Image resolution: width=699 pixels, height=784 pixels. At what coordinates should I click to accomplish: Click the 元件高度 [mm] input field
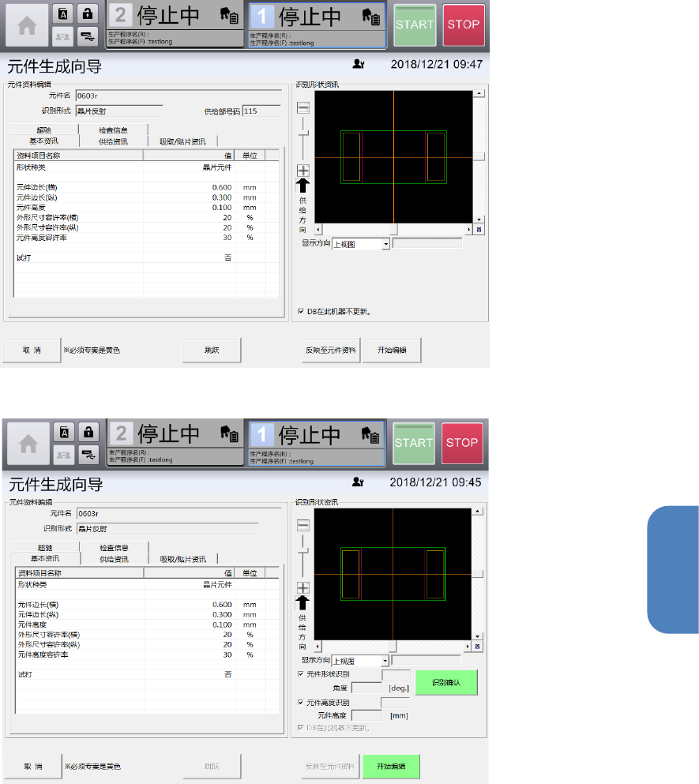[x=366, y=715]
